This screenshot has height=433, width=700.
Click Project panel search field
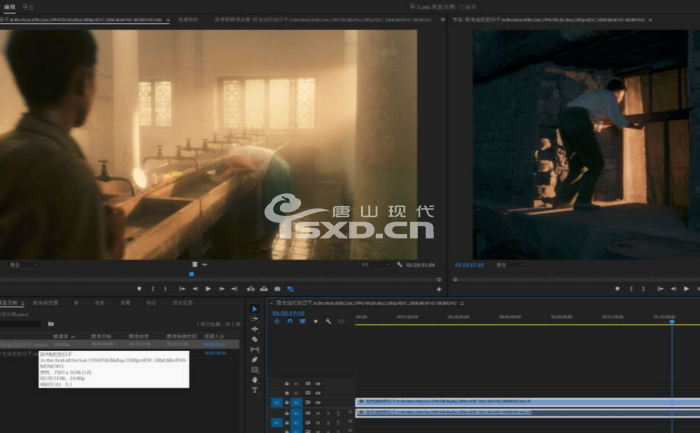(20, 324)
